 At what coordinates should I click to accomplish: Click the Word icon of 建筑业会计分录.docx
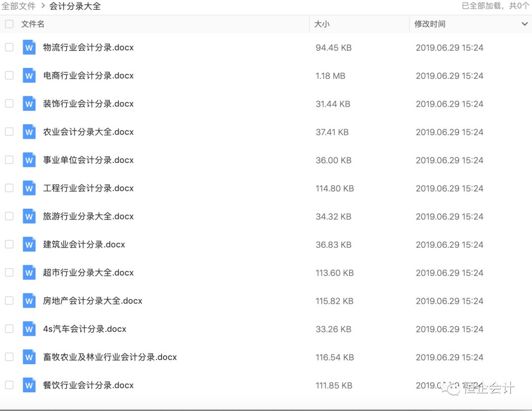click(29, 244)
